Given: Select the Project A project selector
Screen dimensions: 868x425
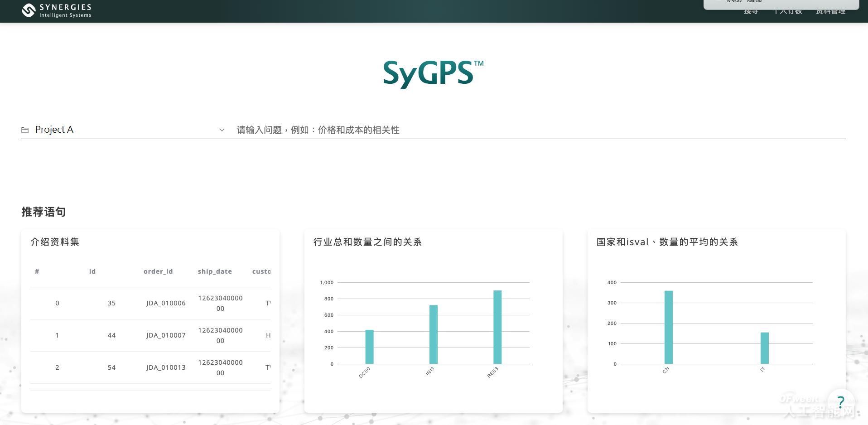Looking at the screenshot, I should pos(123,130).
